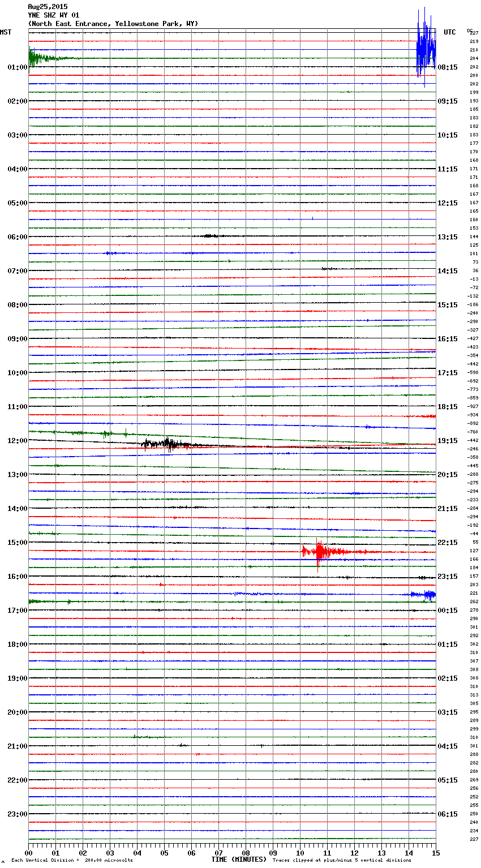Viewport: 481px width, 868px height.
Task: Click the UTC timezone label
Action: point(449,32)
